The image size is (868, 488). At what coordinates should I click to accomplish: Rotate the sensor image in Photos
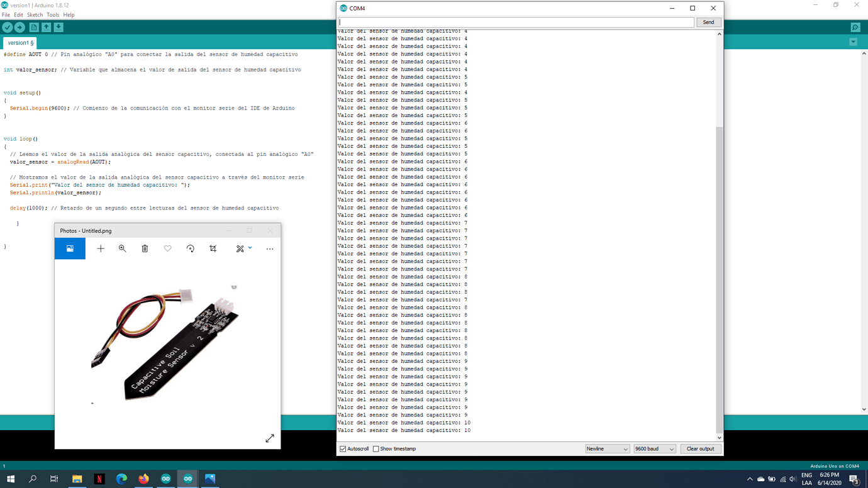pos(190,248)
